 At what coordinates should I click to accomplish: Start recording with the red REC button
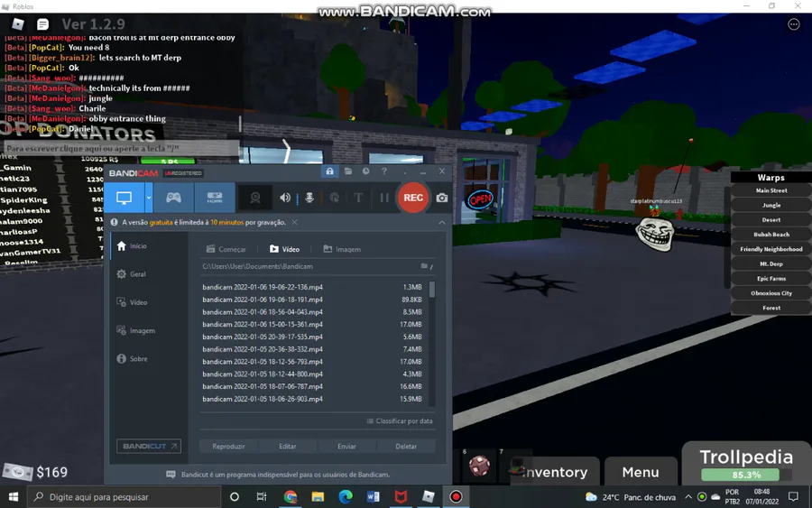pyautogui.click(x=413, y=198)
